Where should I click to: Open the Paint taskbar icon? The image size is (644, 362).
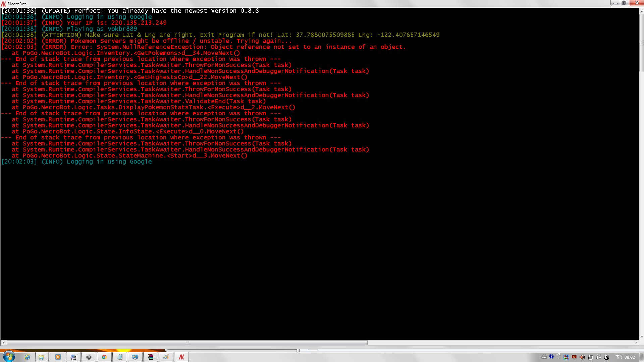[166, 357]
